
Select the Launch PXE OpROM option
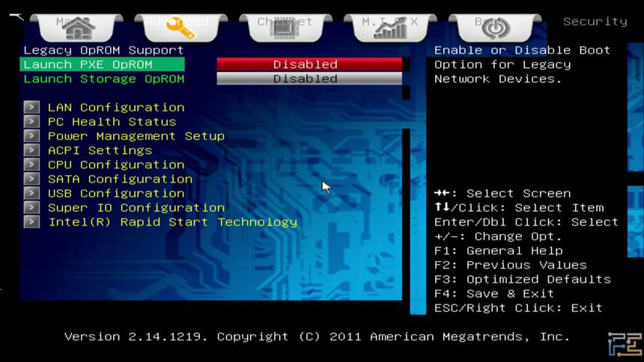coord(103,64)
